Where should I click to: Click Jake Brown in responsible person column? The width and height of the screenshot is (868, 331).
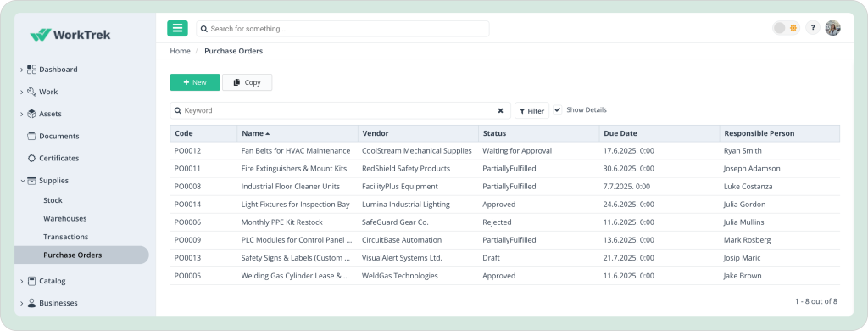tap(743, 276)
